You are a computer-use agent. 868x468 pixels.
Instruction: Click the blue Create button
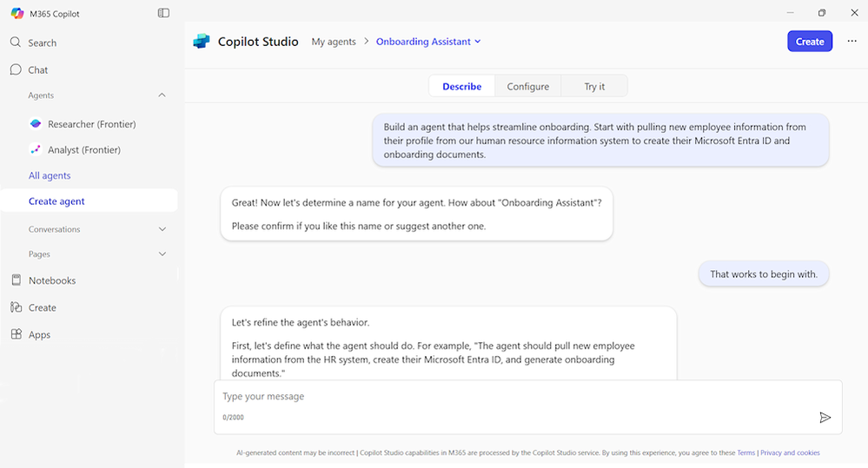click(x=809, y=42)
